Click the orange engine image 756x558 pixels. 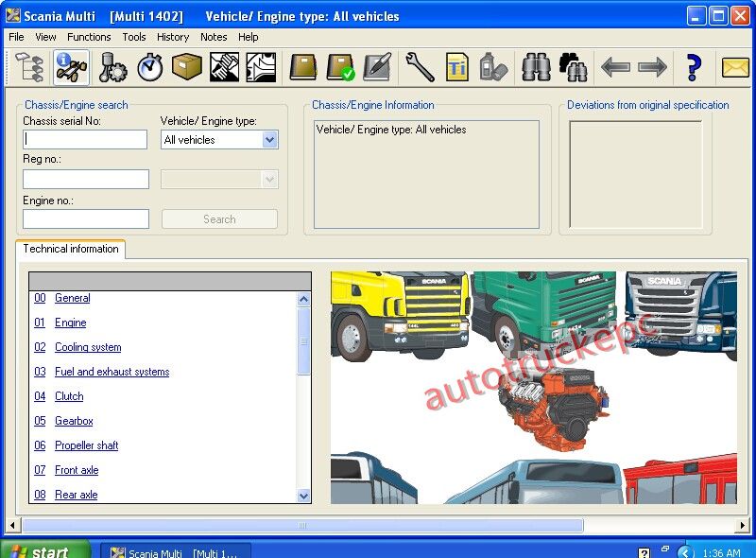(555, 408)
